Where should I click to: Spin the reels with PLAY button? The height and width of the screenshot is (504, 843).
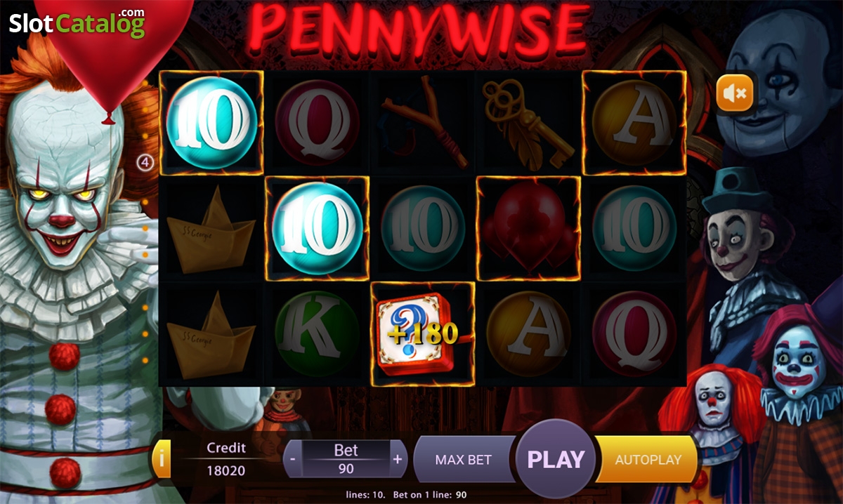pos(556,459)
